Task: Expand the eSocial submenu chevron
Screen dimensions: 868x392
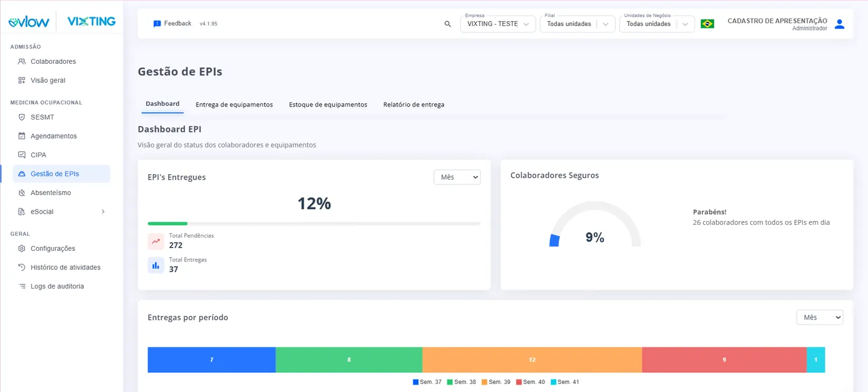Action: click(x=103, y=212)
